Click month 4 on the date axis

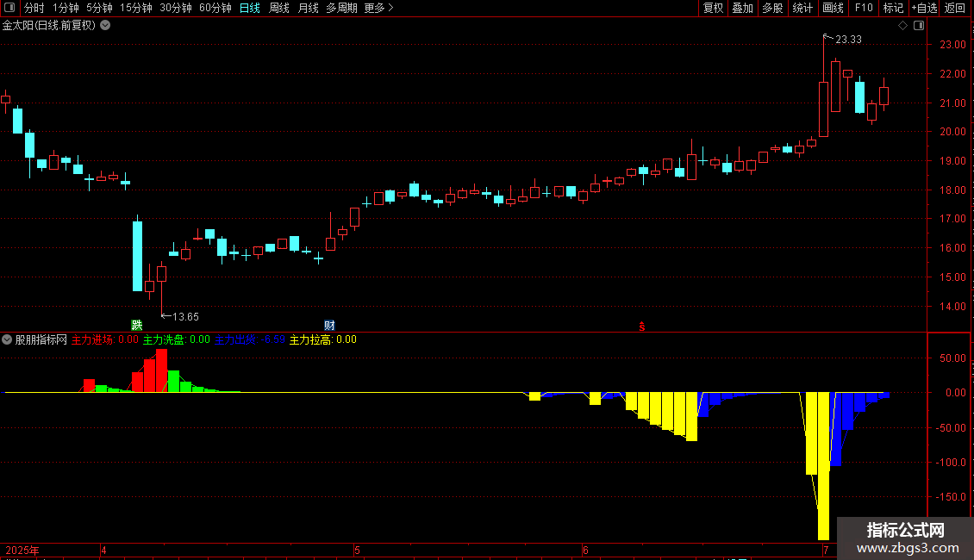[x=103, y=550]
